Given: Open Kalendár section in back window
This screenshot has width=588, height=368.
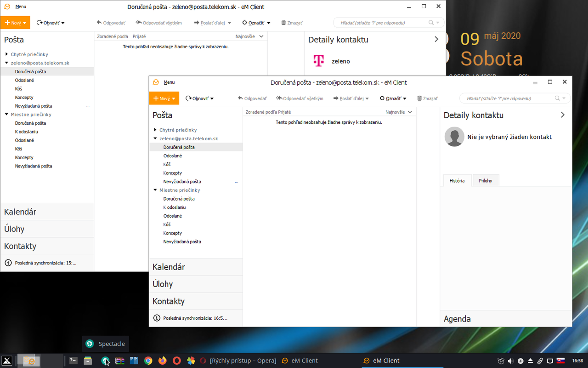Looking at the screenshot, I should coord(47,212).
